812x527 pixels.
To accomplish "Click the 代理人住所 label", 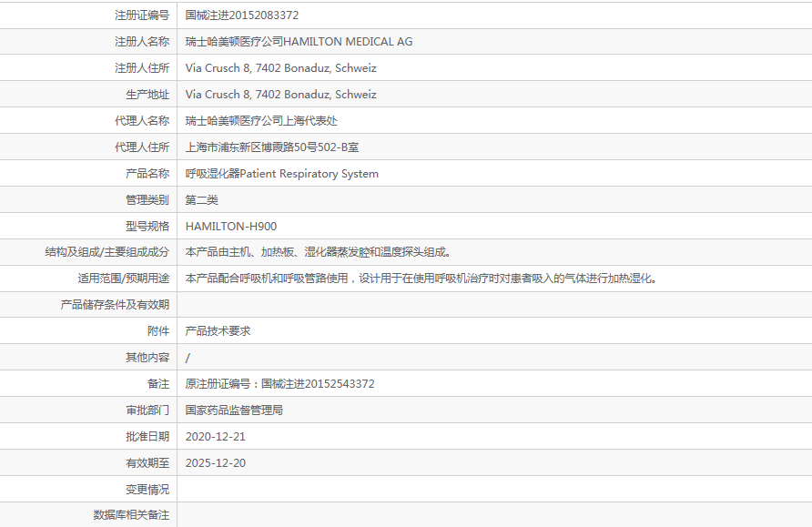I will [x=142, y=147].
